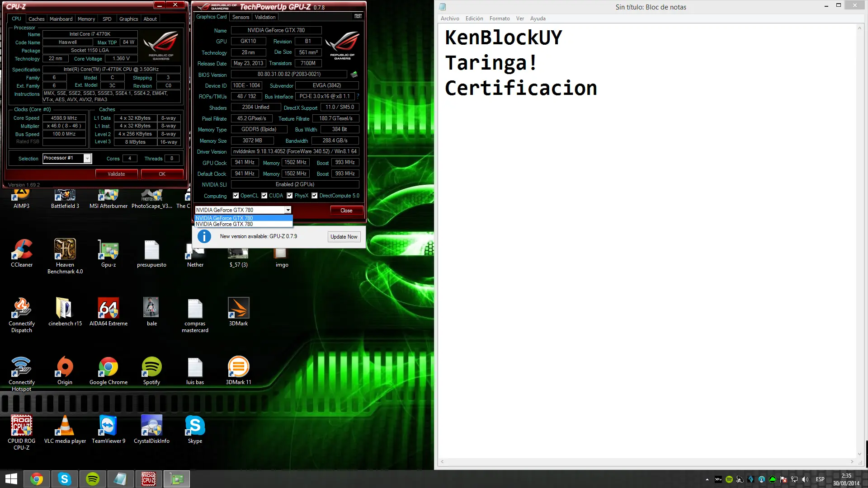The width and height of the screenshot is (868, 488).
Task: Toggle the DirectCompute 5.0 checkbox
Action: pos(315,196)
